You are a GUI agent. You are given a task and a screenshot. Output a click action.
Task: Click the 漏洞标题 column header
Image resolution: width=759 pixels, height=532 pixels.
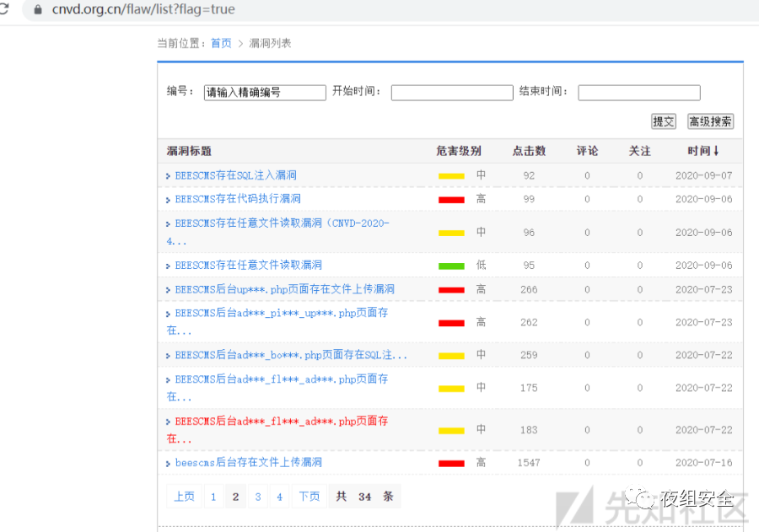(x=189, y=151)
